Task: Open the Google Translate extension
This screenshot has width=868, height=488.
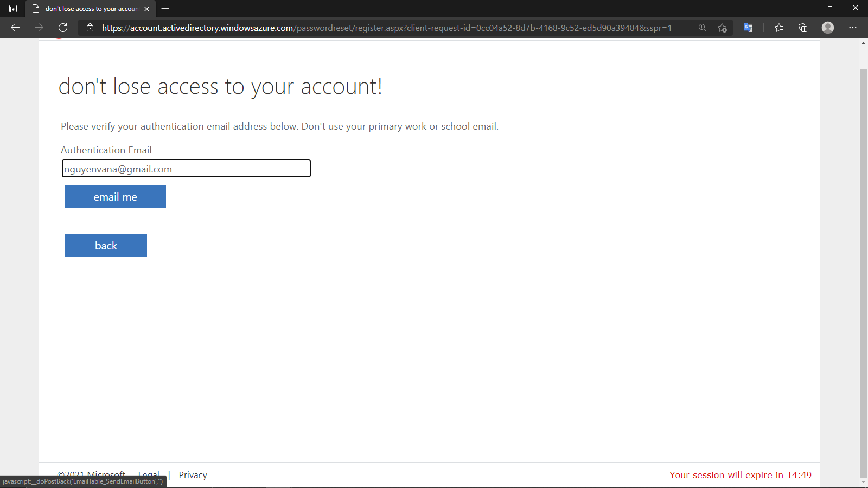Action: click(x=748, y=28)
